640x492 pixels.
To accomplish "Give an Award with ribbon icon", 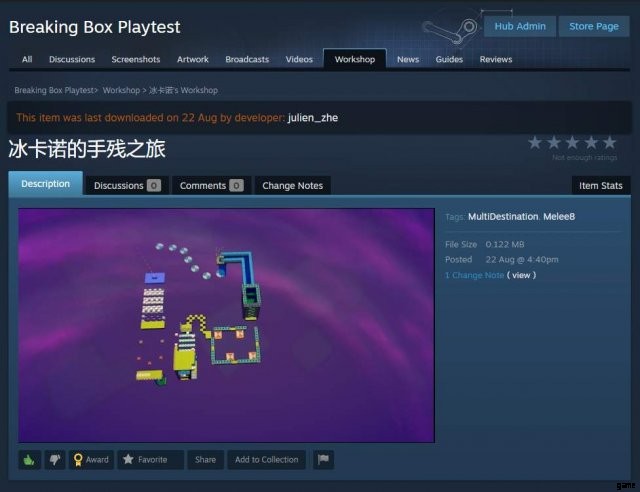I will (91, 460).
